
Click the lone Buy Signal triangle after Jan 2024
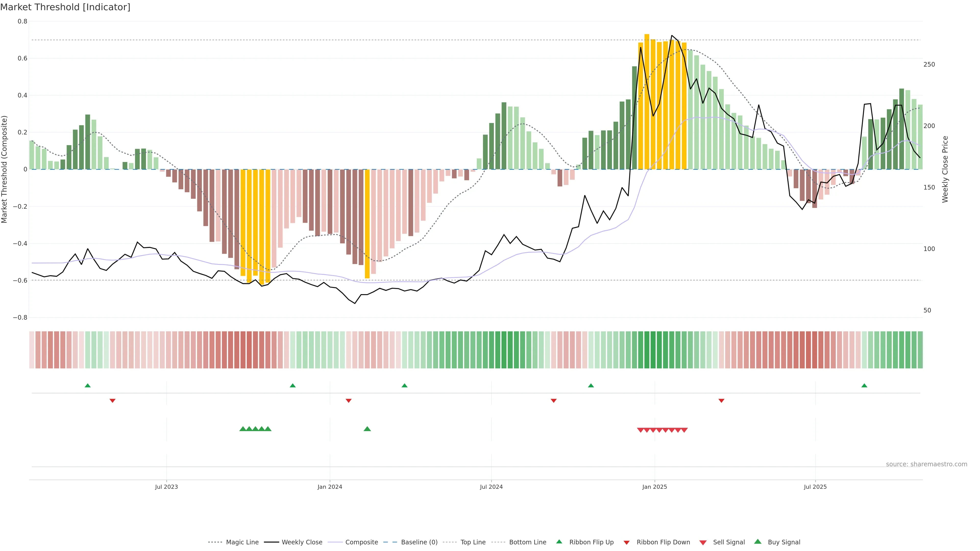point(367,429)
